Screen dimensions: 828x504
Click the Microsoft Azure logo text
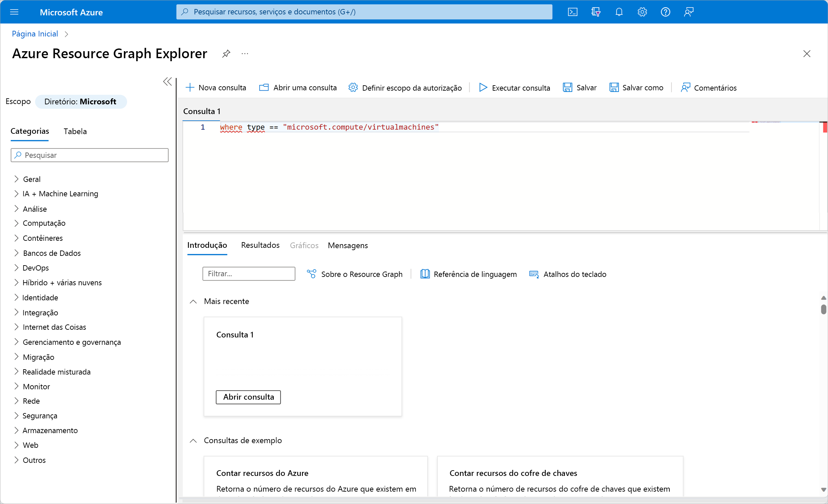tap(71, 12)
